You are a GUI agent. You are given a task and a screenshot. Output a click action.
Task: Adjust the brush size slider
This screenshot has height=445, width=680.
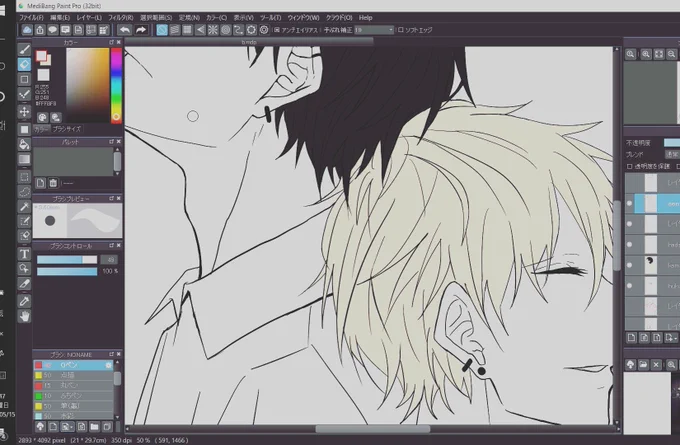pyautogui.click(x=67, y=259)
